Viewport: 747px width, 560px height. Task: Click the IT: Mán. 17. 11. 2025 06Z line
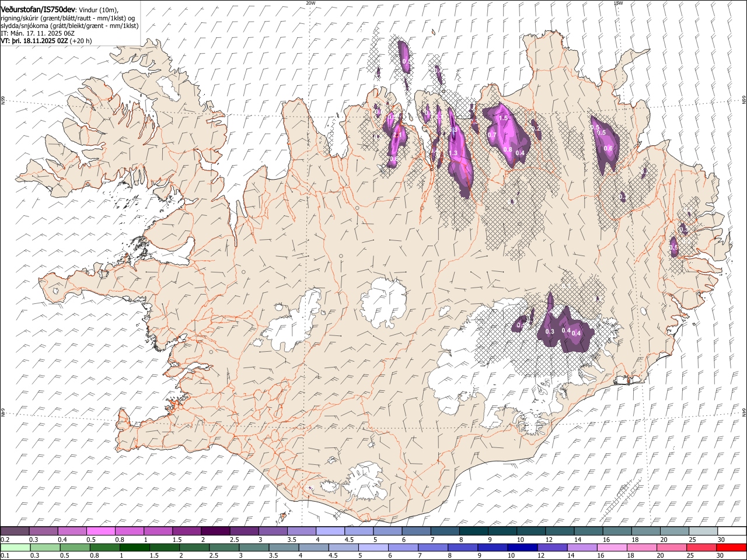(37, 33)
